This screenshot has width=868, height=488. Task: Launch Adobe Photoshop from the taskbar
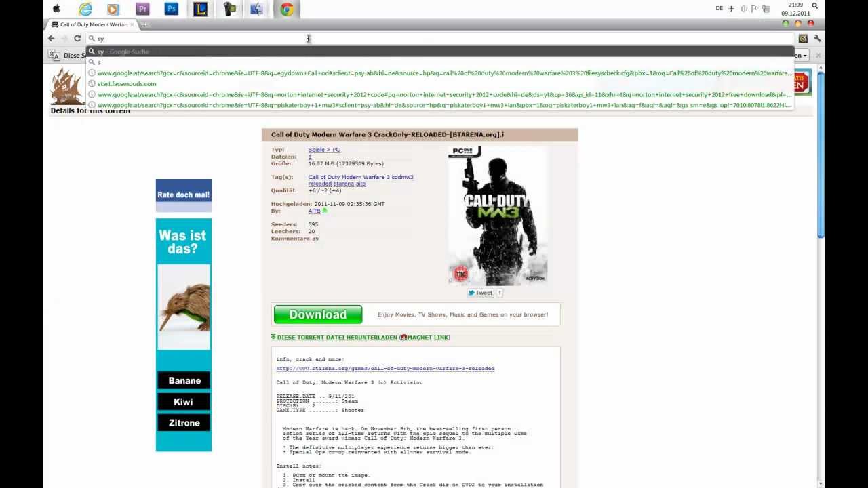(x=172, y=9)
